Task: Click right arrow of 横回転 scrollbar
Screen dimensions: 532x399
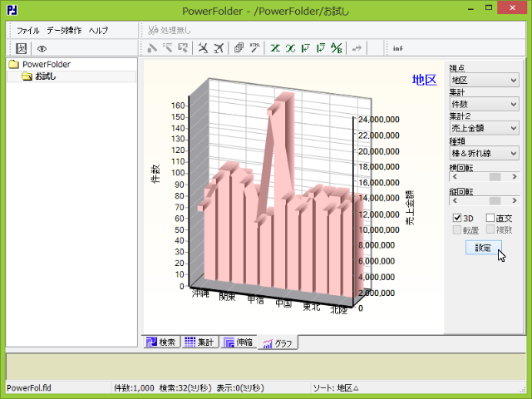Action: tap(515, 177)
